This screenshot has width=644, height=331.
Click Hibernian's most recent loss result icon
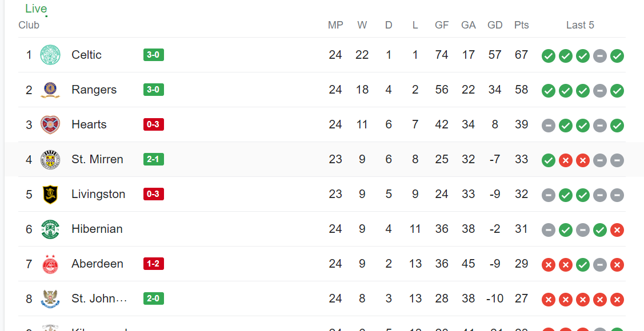(617, 230)
